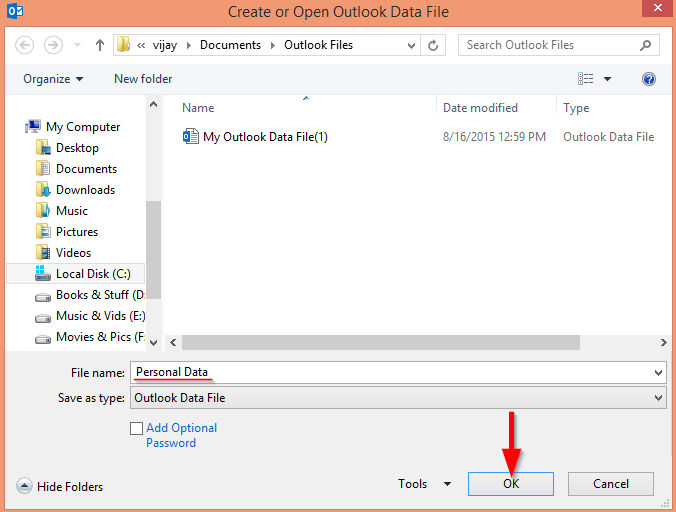This screenshot has width=676, height=512.
Task: Click the horizontal scrollbar thumb in file list
Action: 381,343
